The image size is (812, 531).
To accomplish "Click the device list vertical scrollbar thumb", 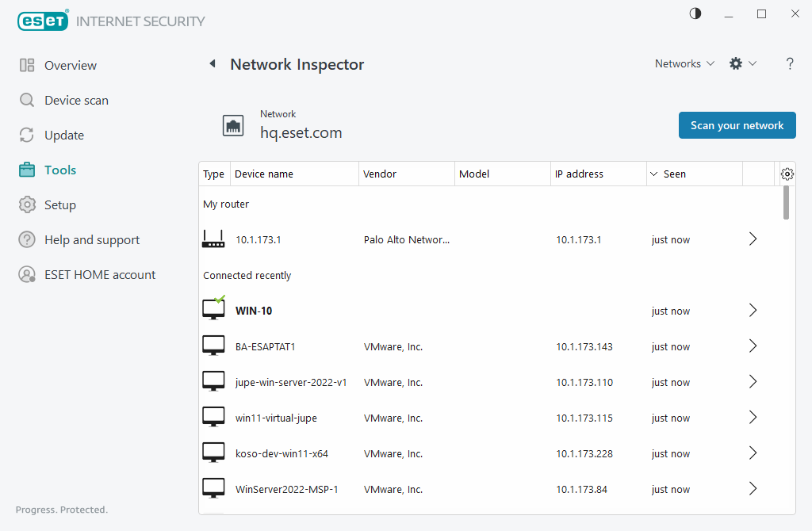I will [x=786, y=203].
